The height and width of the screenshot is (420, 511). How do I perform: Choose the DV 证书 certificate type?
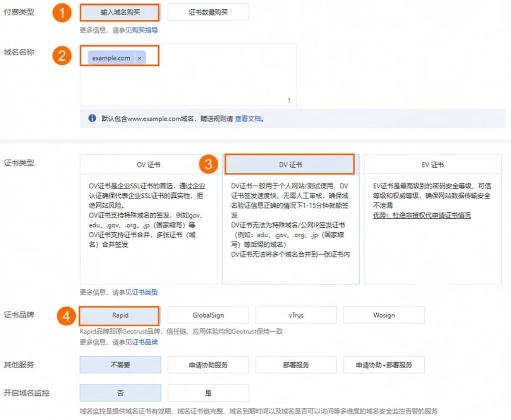click(x=290, y=164)
